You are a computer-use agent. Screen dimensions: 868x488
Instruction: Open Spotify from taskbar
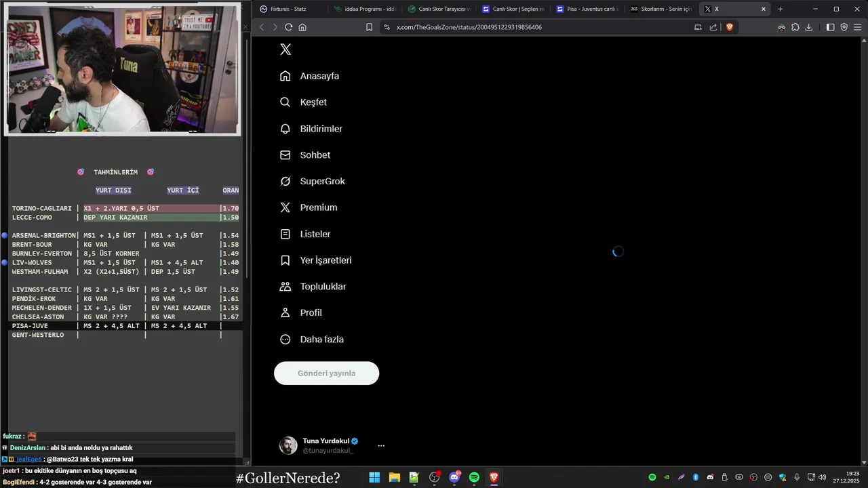474,477
